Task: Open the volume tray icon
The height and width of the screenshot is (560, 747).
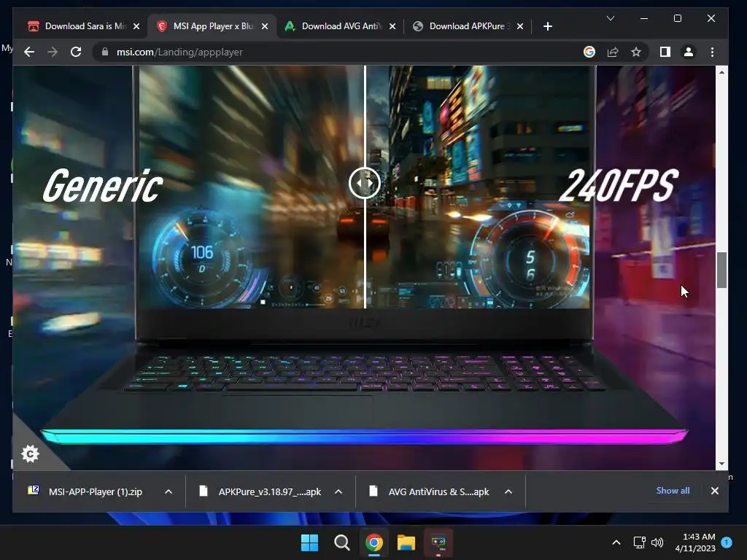Action: coord(657,542)
